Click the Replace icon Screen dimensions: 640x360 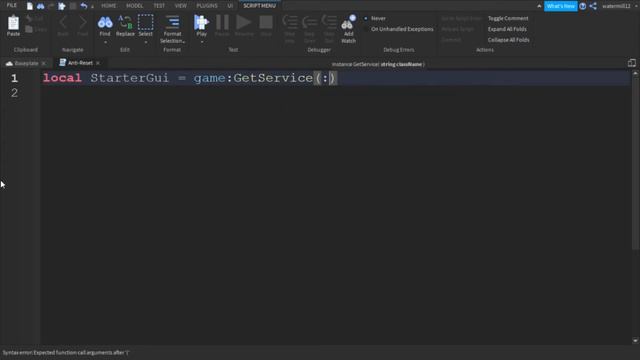(x=125, y=22)
